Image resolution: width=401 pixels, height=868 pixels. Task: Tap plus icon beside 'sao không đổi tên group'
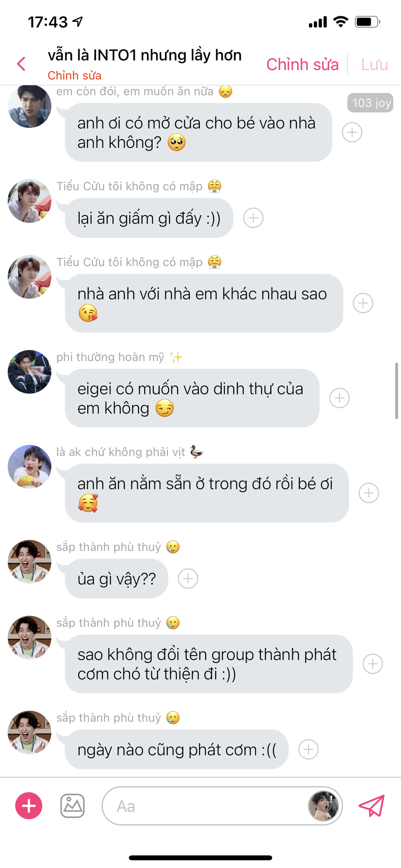click(x=373, y=664)
